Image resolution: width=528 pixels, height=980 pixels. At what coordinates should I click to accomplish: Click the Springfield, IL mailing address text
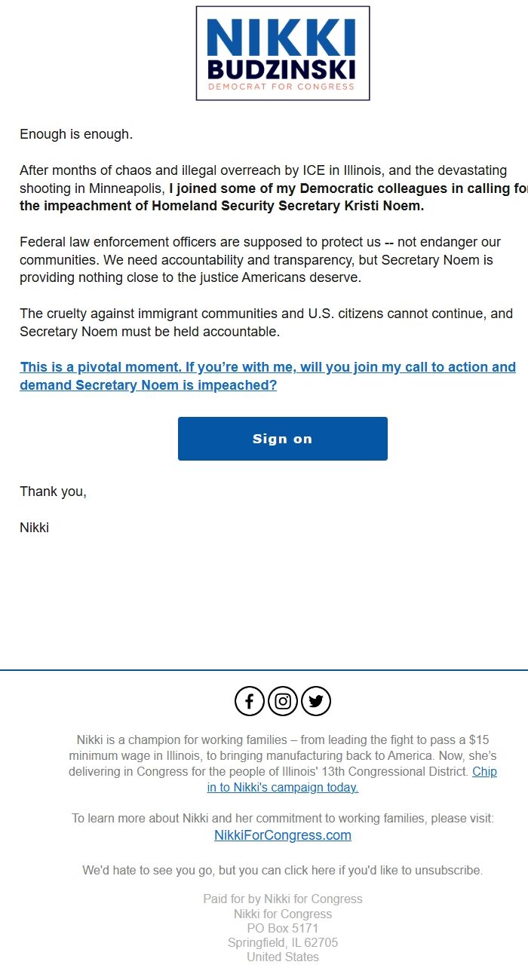click(x=282, y=942)
